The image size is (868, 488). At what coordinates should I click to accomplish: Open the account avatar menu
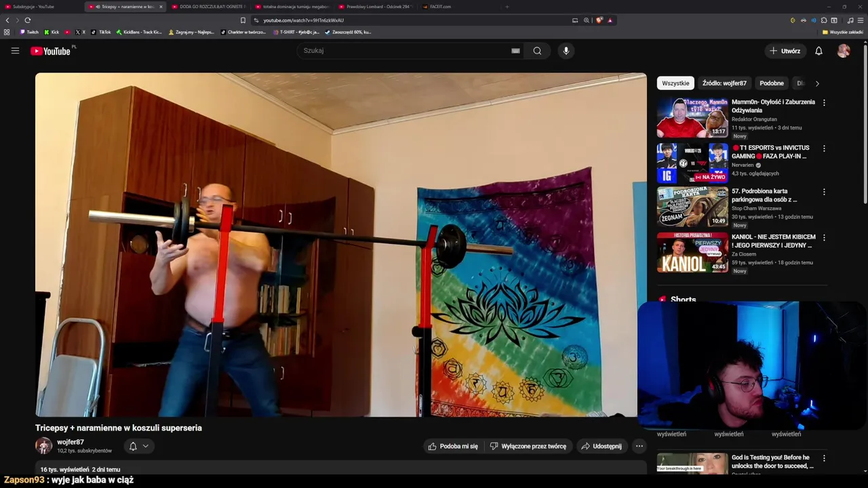(x=844, y=51)
